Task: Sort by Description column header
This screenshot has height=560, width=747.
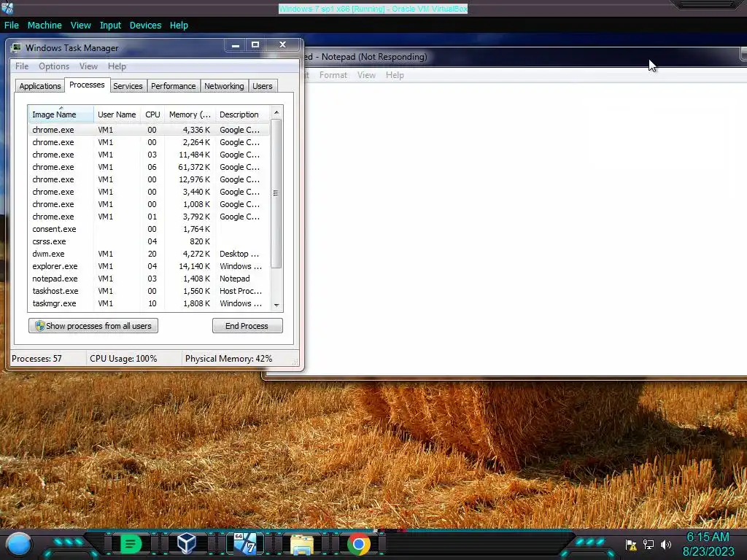Action: (x=242, y=114)
